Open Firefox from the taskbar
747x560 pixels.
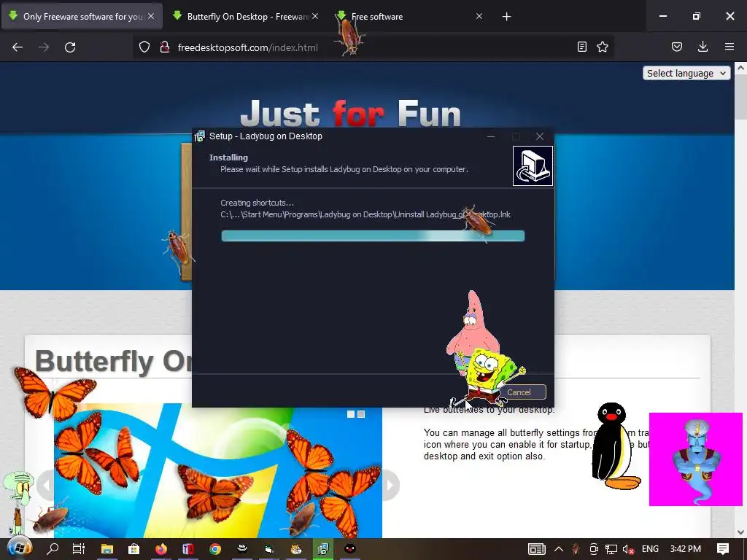(161, 549)
